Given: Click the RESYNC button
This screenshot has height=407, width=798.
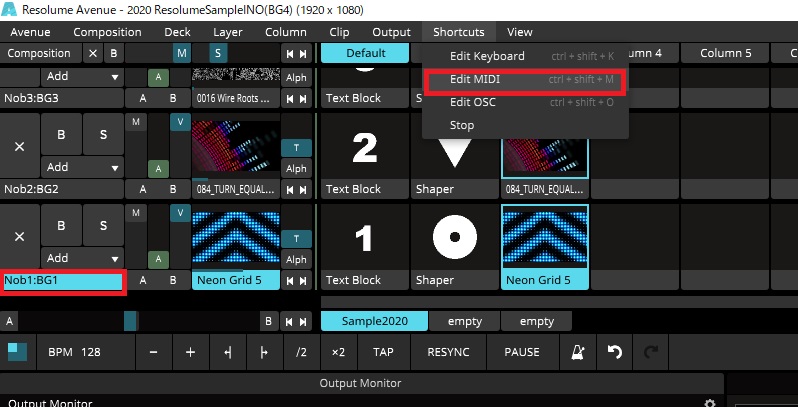Looking at the screenshot, I should [x=448, y=352].
